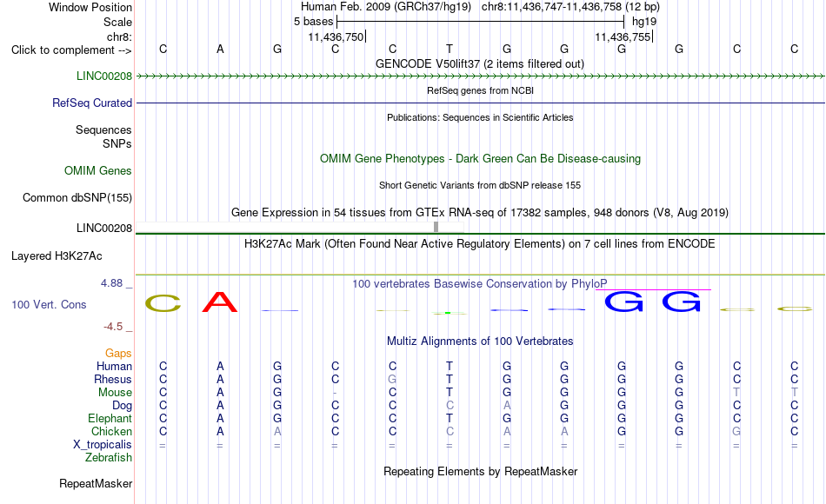Click the OMIM Gene Phenotypes title
This screenshot has height=504, width=826.
tap(481, 158)
